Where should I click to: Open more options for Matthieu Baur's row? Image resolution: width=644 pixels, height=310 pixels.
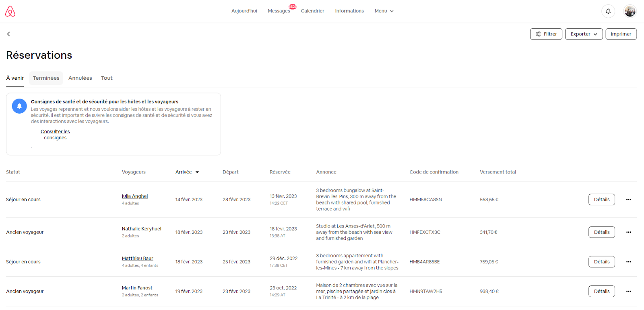point(628,262)
